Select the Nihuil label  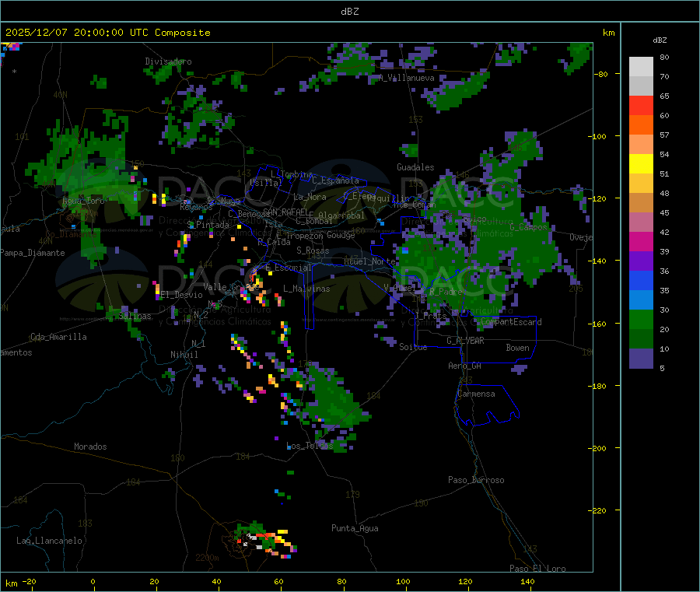[184, 355]
